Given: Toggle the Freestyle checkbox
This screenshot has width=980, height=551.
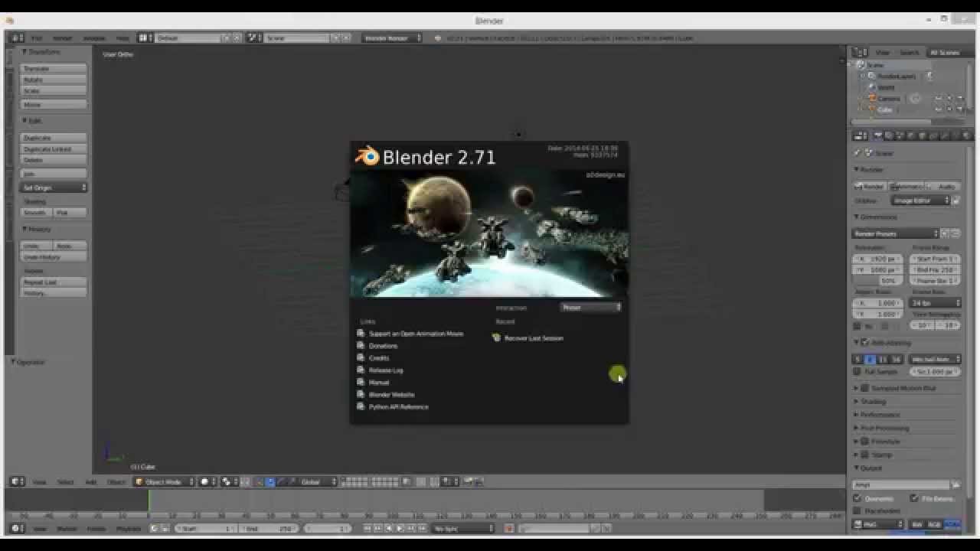Looking at the screenshot, I should pos(865,442).
